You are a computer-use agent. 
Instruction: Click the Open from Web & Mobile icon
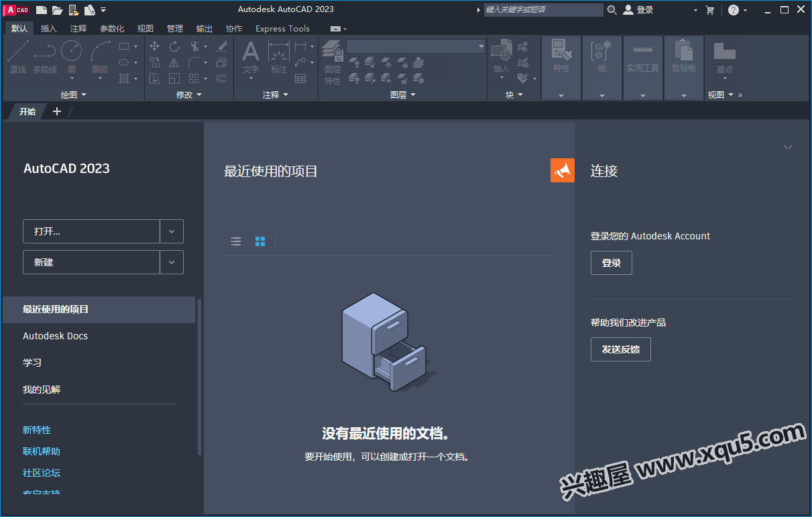74,9
